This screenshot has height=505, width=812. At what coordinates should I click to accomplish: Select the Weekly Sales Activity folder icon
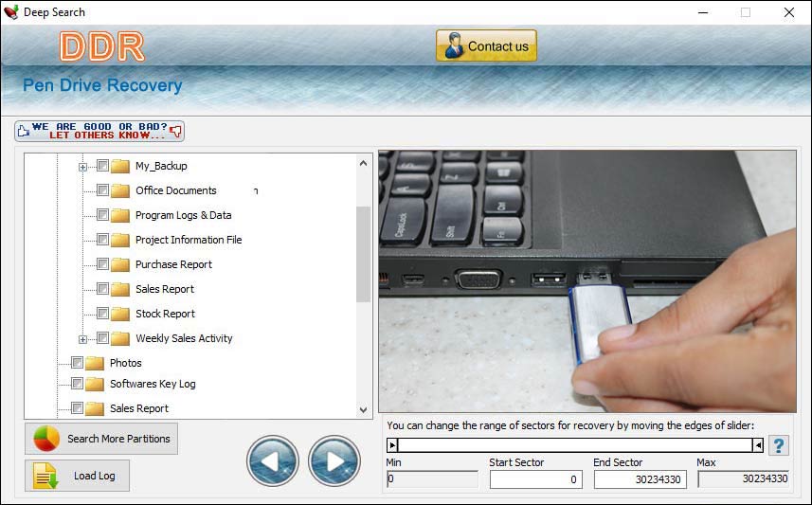point(120,338)
